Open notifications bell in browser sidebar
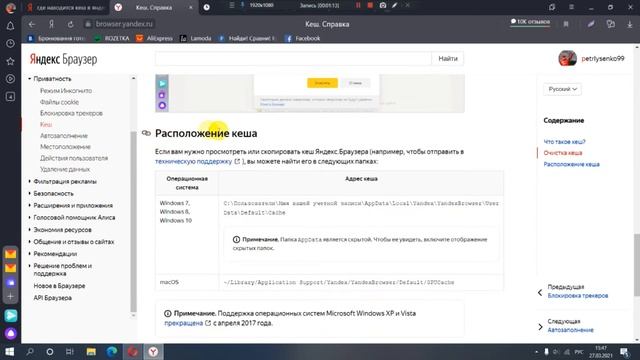This screenshot has height=360, width=640. pos(10,26)
